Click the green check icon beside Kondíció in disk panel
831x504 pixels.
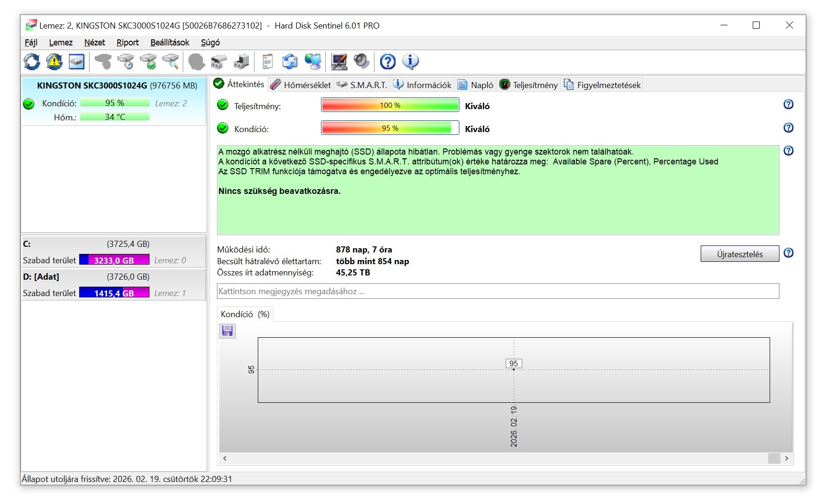29,104
